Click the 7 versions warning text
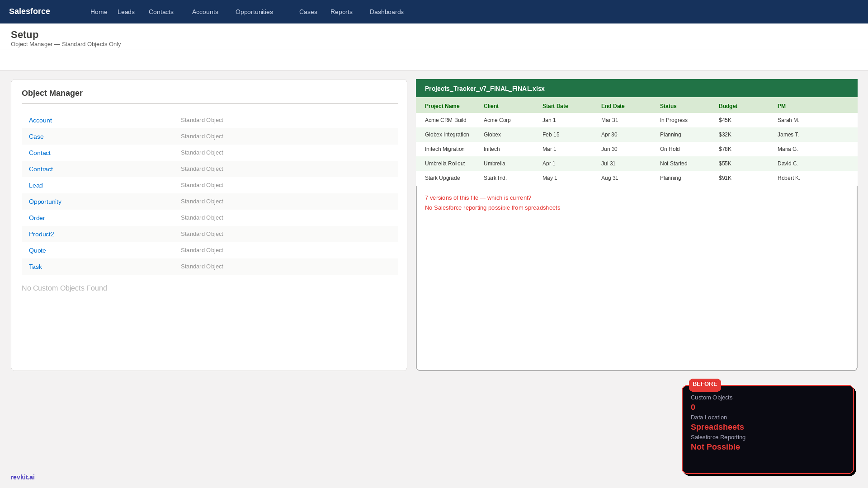Viewport: 868px width, 488px height. point(478,198)
